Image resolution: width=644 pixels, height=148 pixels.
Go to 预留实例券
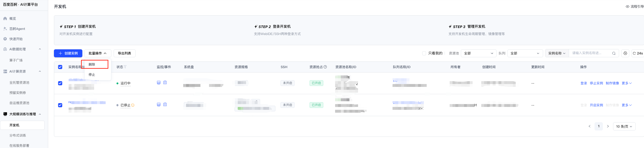click(x=18, y=93)
